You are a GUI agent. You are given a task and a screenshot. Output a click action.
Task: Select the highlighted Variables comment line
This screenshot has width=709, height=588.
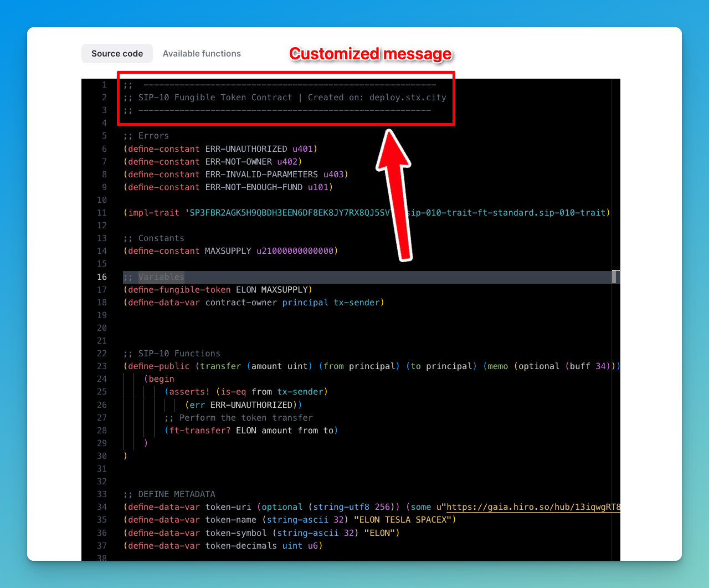(153, 277)
